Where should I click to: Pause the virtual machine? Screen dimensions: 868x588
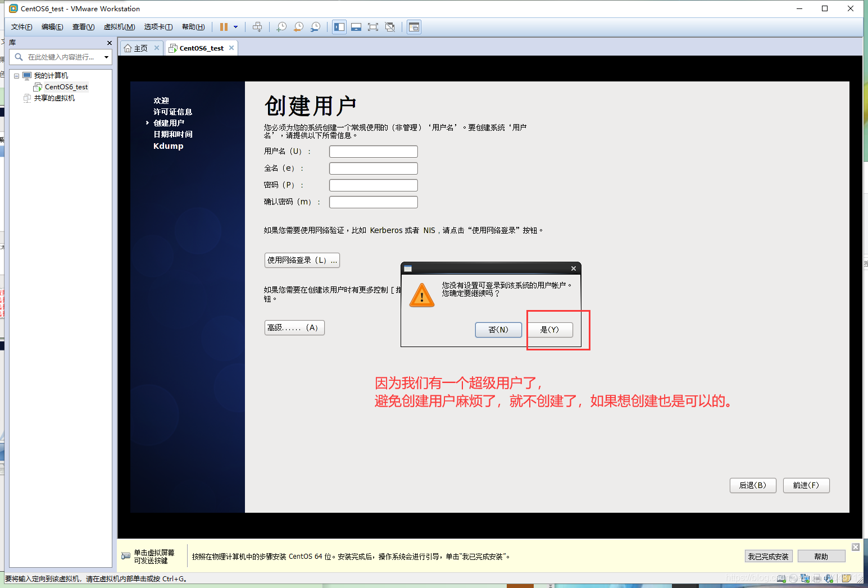coord(224,26)
